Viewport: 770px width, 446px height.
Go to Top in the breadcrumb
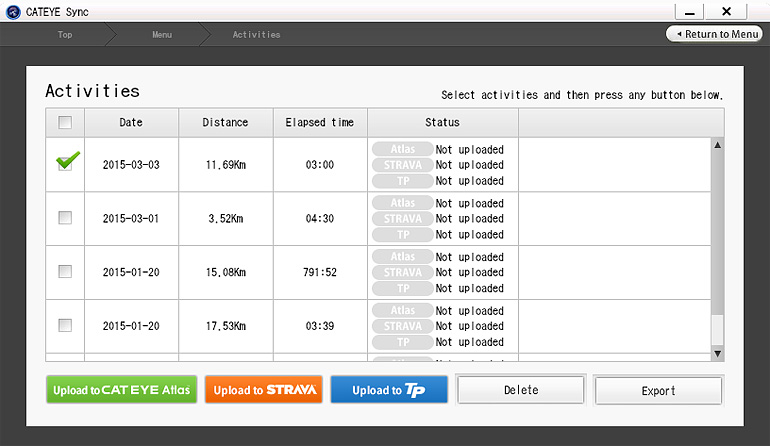point(65,35)
